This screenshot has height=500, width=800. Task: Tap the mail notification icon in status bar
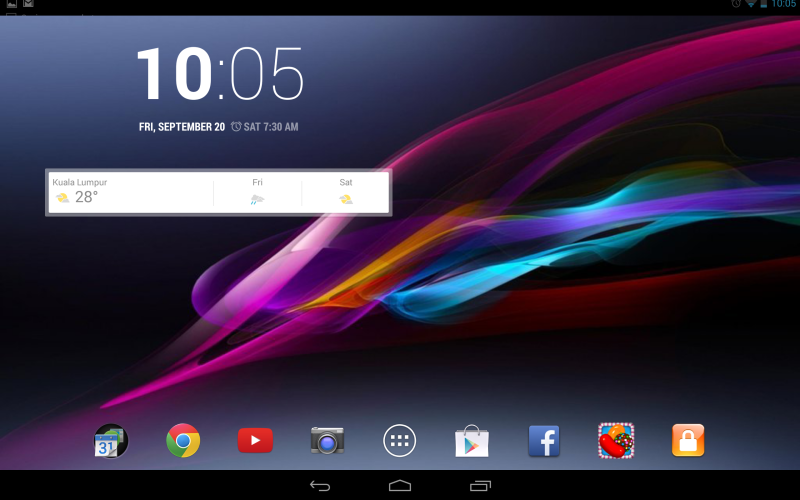28,5
